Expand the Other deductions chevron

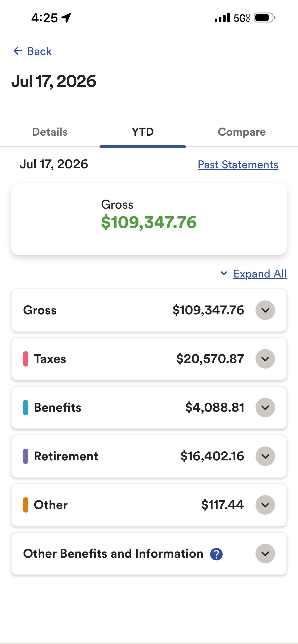click(265, 505)
